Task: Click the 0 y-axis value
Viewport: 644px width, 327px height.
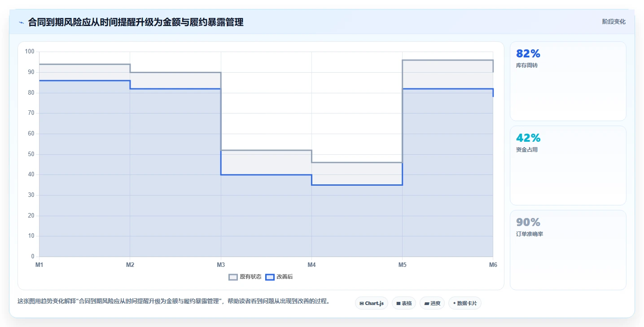Action: point(33,257)
